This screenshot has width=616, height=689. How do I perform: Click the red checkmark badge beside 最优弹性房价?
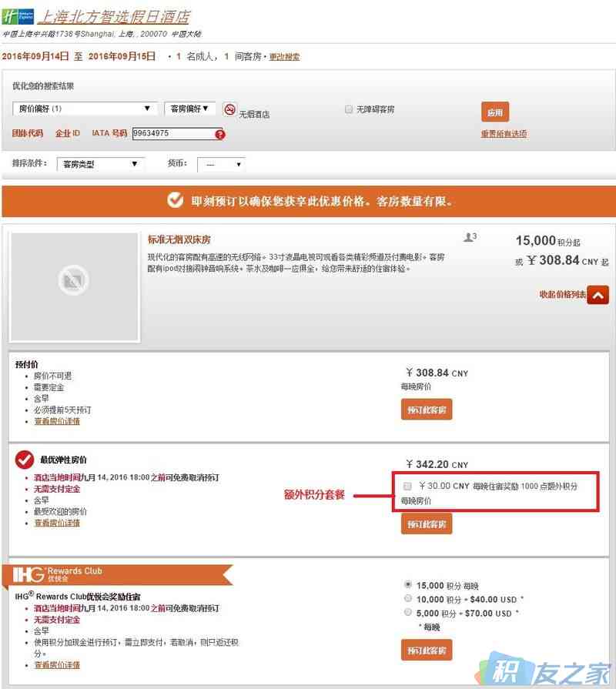coord(24,460)
